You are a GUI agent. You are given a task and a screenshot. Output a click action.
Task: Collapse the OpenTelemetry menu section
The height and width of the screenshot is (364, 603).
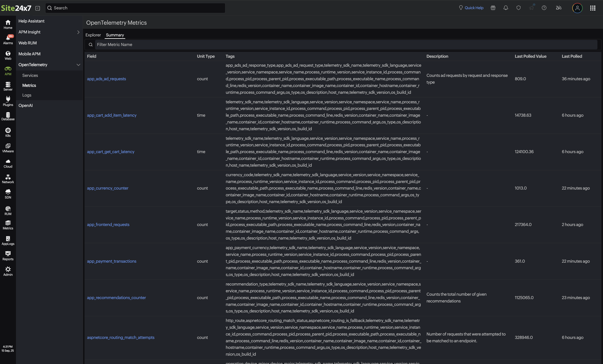78,65
